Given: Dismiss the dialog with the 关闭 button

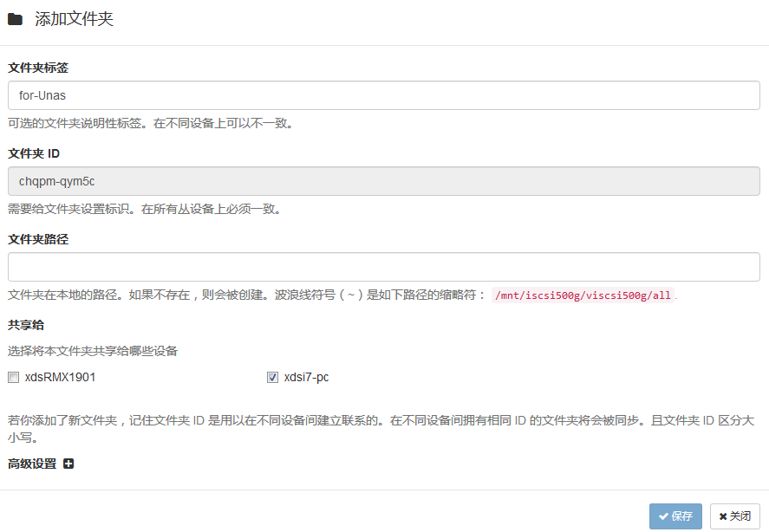Looking at the screenshot, I should coord(734,516).
